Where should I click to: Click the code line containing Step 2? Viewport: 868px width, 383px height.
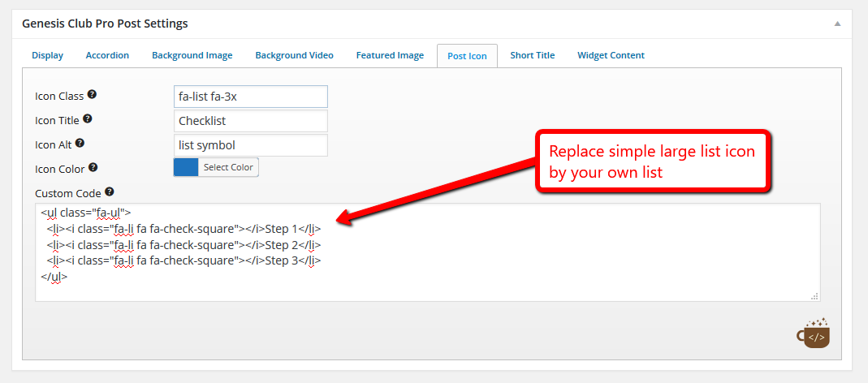[x=184, y=244]
